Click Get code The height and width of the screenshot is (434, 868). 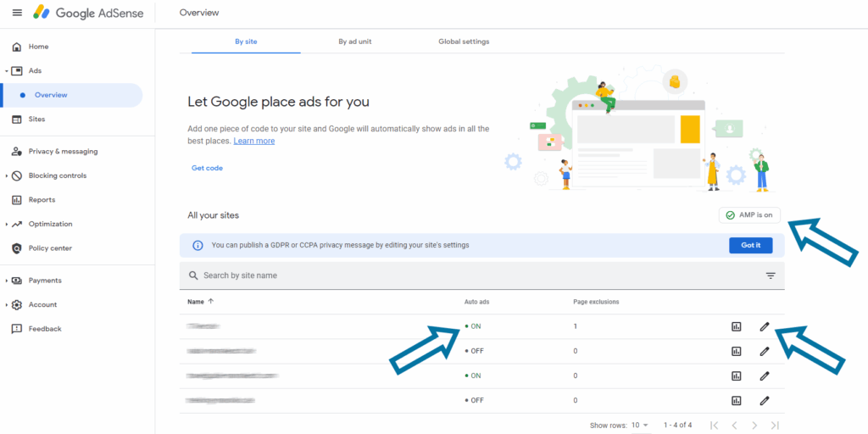pyautogui.click(x=207, y=168)
